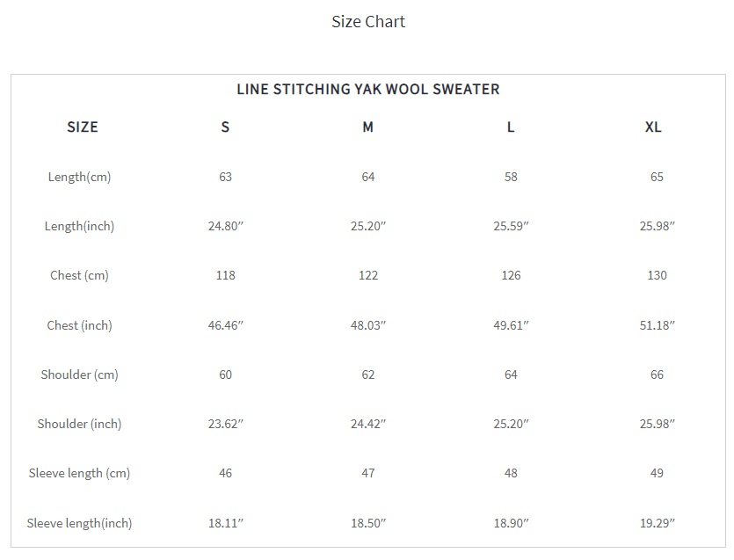This screenshot has height=560, width=734.
Task: Select the SIZE column header
Action: (x=83, y=127)
